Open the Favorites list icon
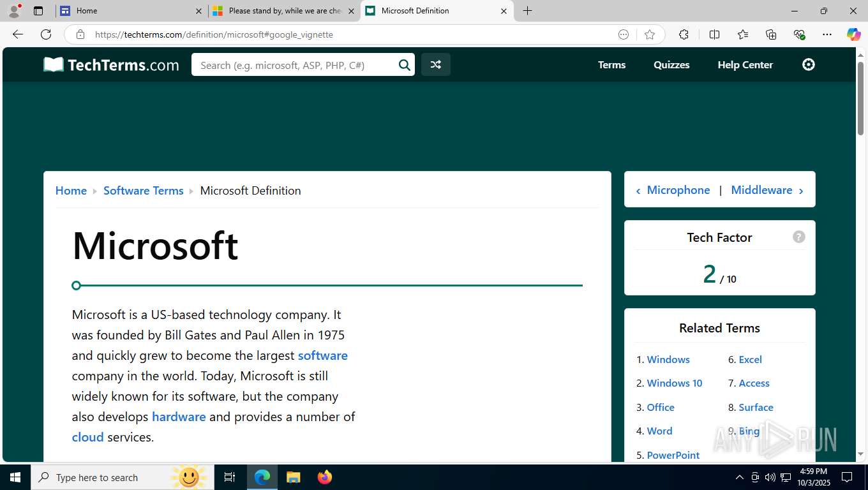 coord(743,34)
